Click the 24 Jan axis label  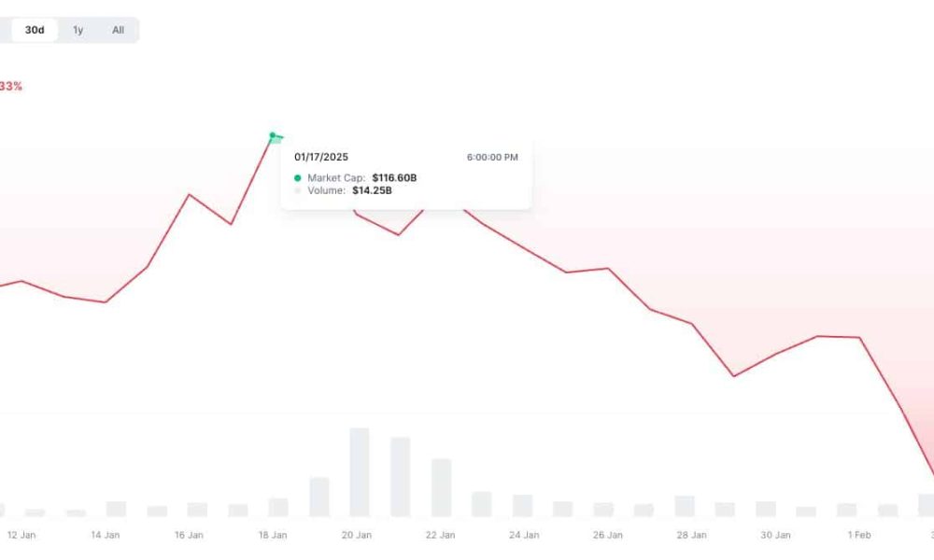click(524, 535)
